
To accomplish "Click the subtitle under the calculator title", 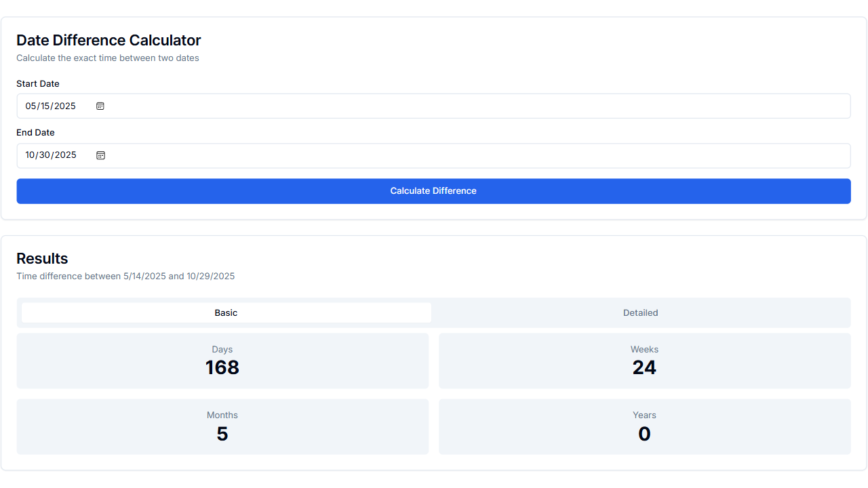I will (107, 58).
